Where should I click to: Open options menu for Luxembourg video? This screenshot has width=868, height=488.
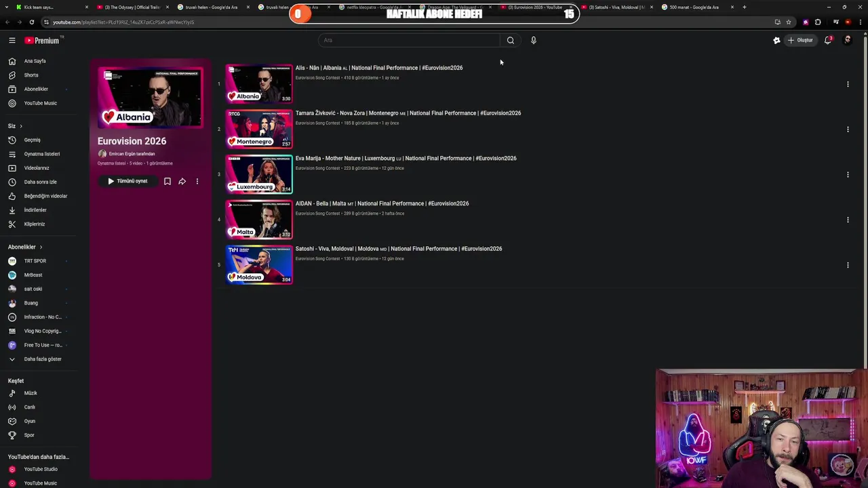(848, 174)
